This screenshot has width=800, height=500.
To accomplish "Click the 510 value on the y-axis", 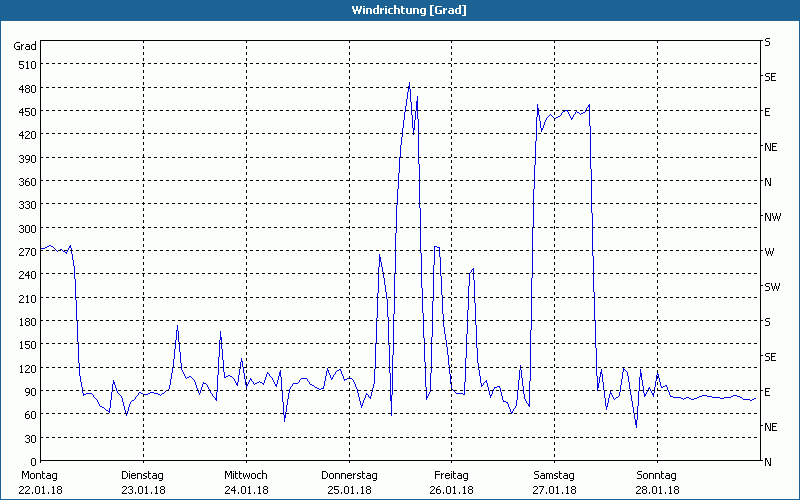I will click(x=27, y=65).
